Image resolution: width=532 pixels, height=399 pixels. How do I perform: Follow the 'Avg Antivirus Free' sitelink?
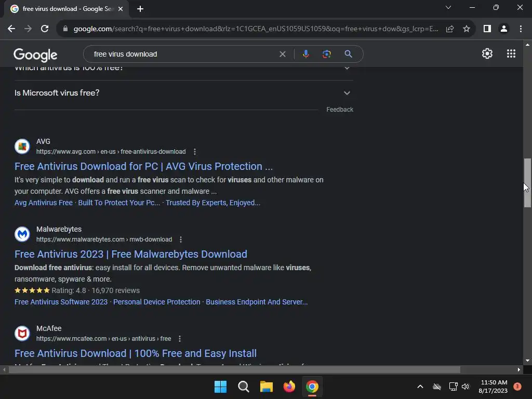[44, 203]
